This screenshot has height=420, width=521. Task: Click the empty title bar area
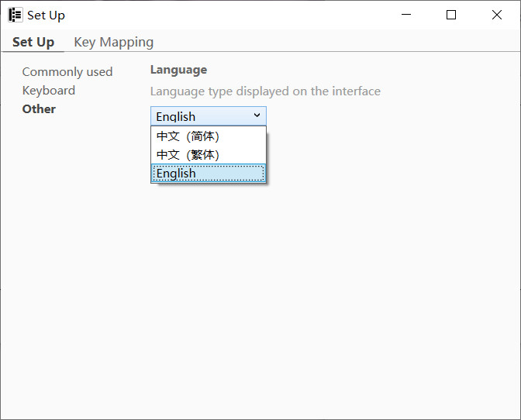pos(233,15)
